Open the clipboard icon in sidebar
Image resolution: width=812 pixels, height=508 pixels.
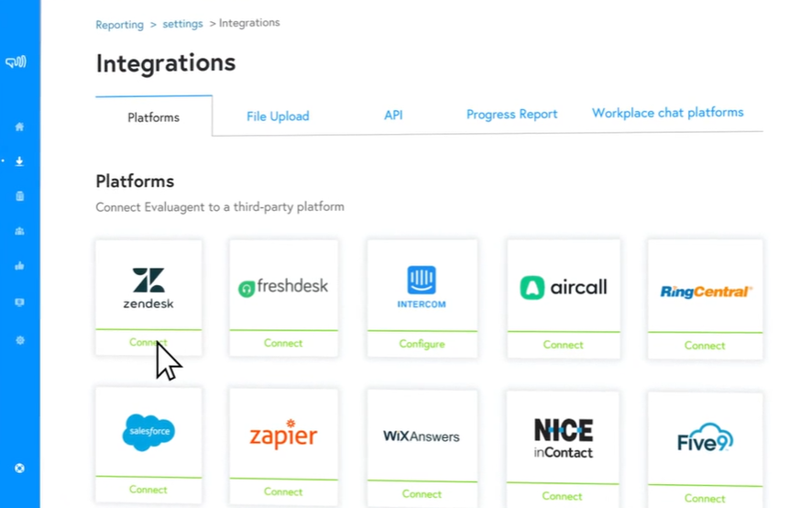19,196
